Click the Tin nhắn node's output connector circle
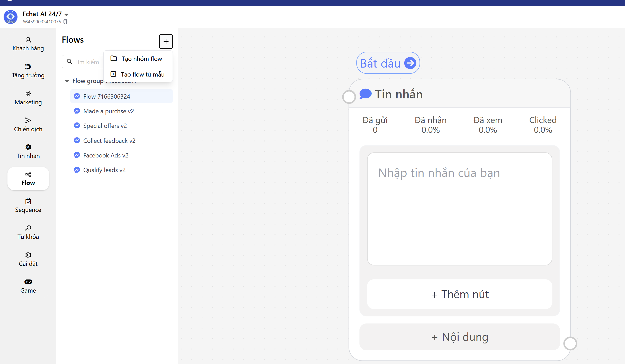The image size is (625, 364). 570,343
